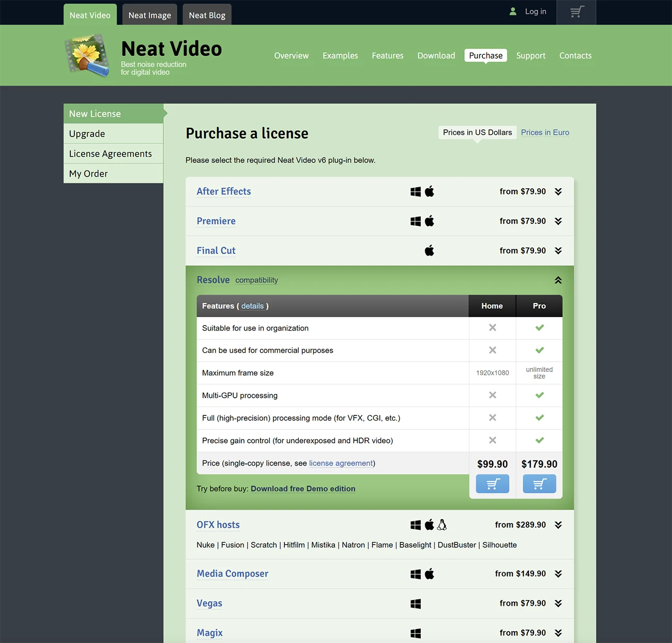Screen dimensions: 672x643
Task: Open the Contacts menu item
Action: coord(575,55)
